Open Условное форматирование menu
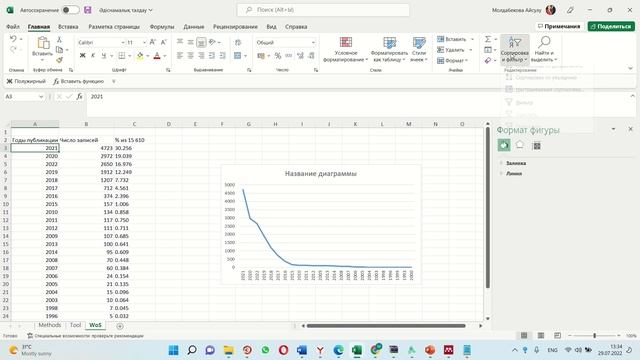640x360 pixels. pyautogui.click(x=346, y=49)
